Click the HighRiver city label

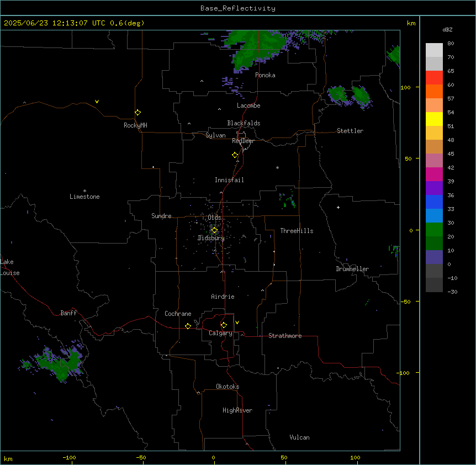point(237,410)
